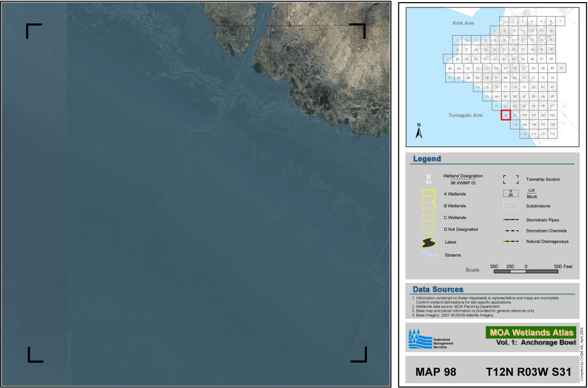Click the scale bar in the legend
This screenshot has width=588, height=388.
coord(526,271)
